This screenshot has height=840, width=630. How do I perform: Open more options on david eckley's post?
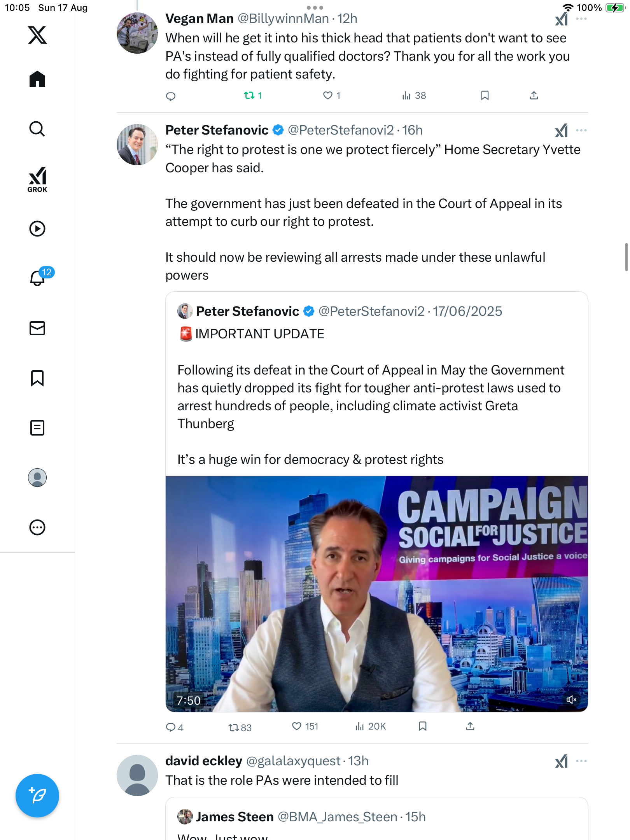coord(581,761)
